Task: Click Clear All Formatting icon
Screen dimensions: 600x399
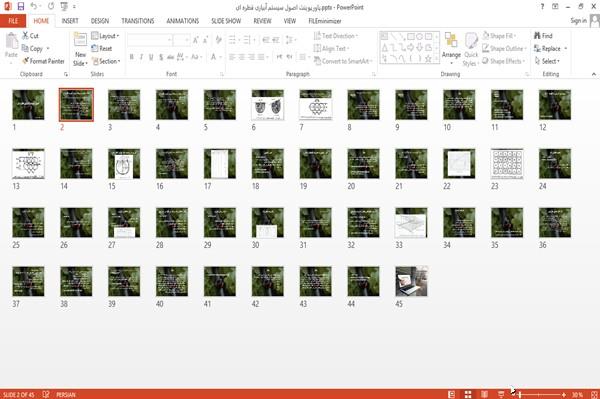Action: point(218,40)
